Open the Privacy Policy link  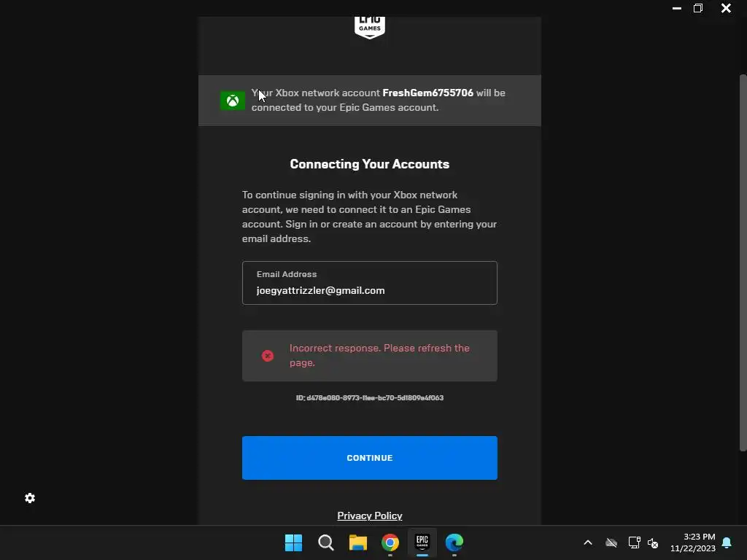tap(370, 516)
